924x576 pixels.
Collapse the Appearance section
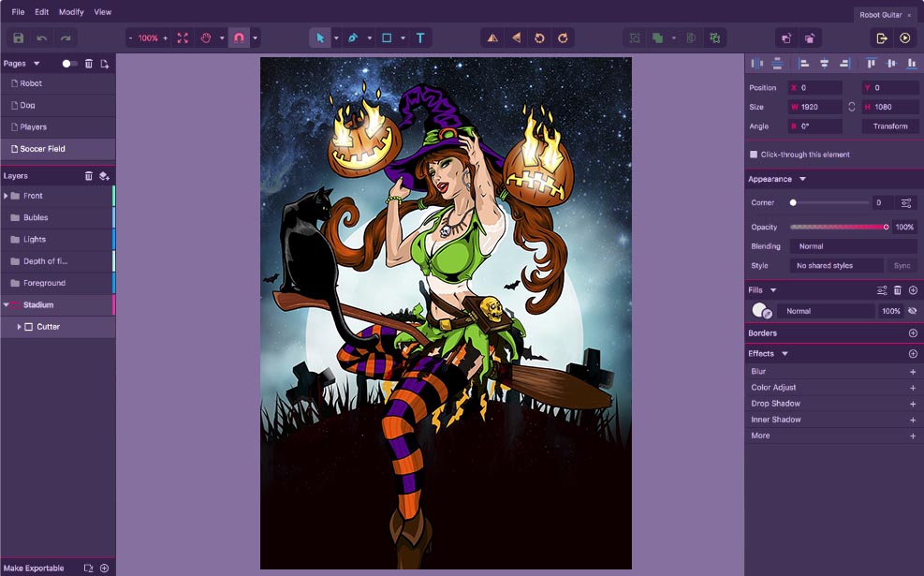click(x=802, y=179)
